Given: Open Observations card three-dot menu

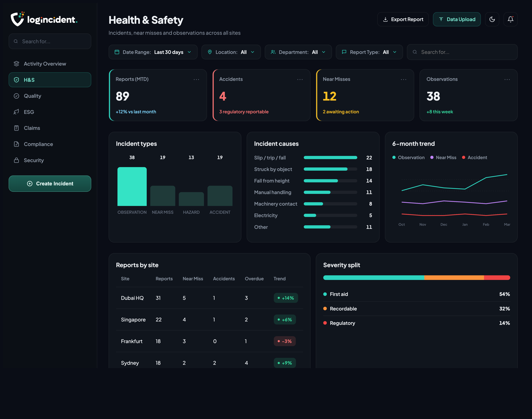Looking at the screenshot, I should pyautogui.click(x=507, y=80).
